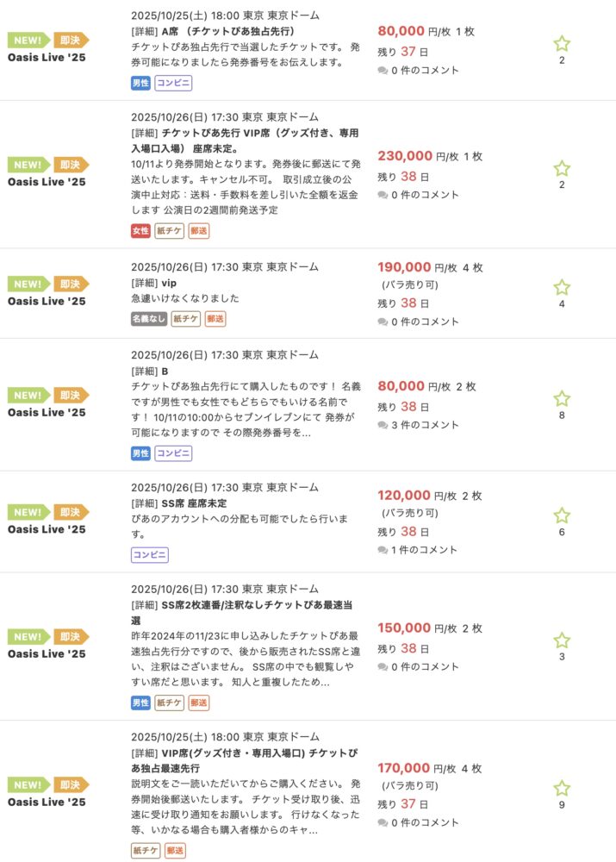The image size is (616, 862).
Task: Click the 郵送 tag on the 170,000 yen listing
Action: click(x=175, y=851)
